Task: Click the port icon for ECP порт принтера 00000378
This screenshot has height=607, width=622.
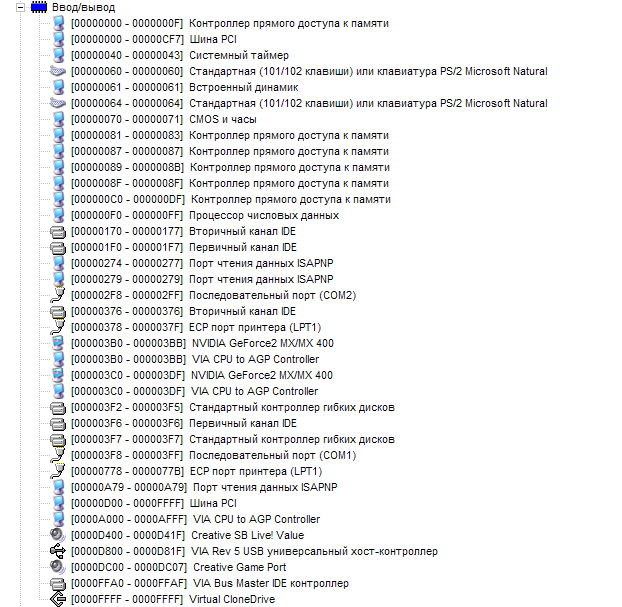Action: tap(58, 327)
